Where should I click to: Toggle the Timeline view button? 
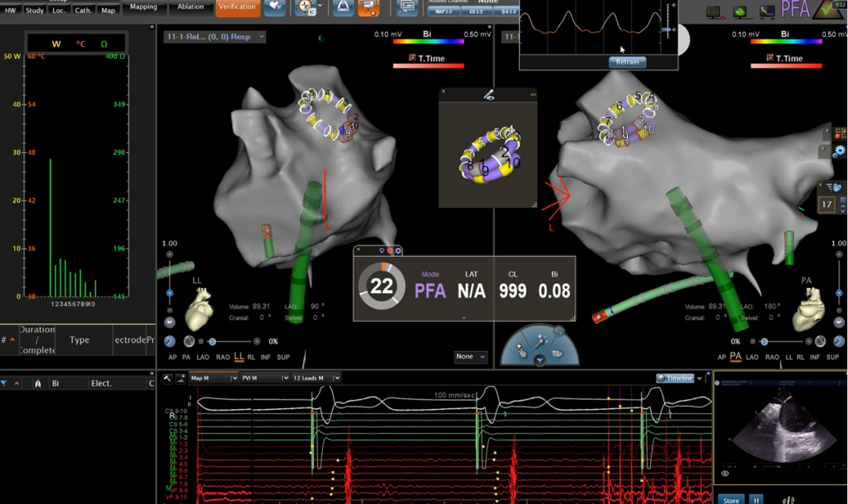675,378
